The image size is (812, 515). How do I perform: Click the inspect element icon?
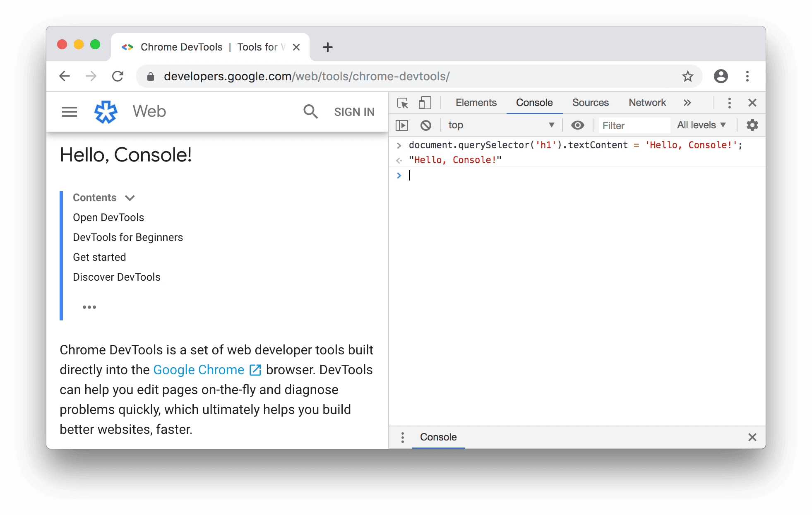click(x=402, y=102)
